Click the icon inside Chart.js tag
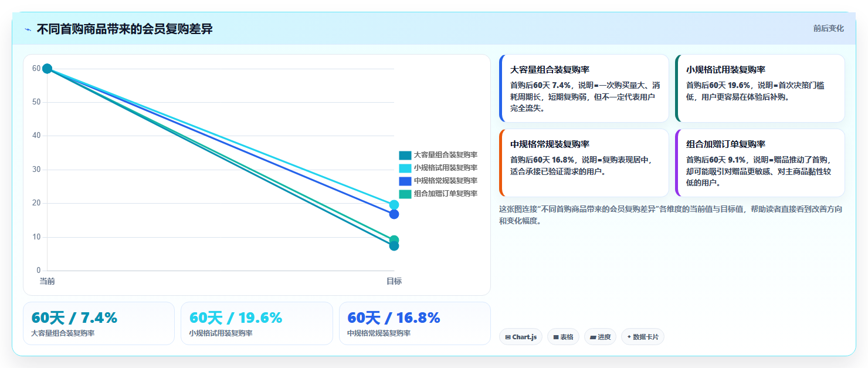868x368 pixels. 508,337
